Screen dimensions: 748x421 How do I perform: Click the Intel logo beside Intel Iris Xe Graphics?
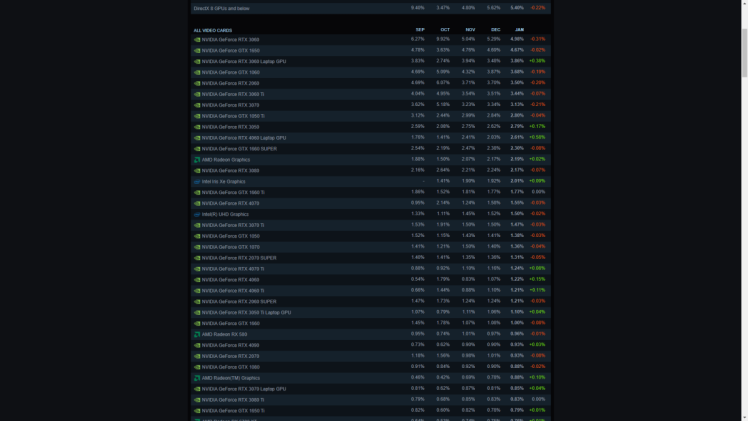click(x=197, y=182)
